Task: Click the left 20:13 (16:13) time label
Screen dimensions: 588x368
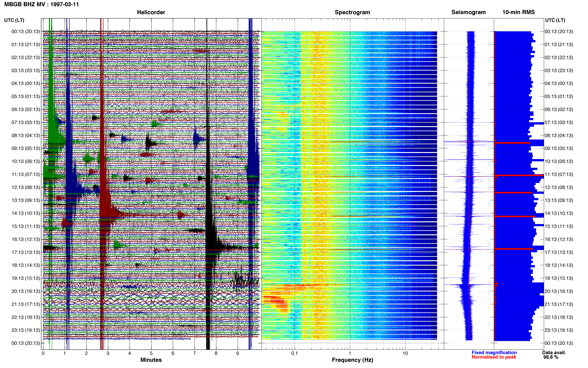Action: click(x=26, y=291)
